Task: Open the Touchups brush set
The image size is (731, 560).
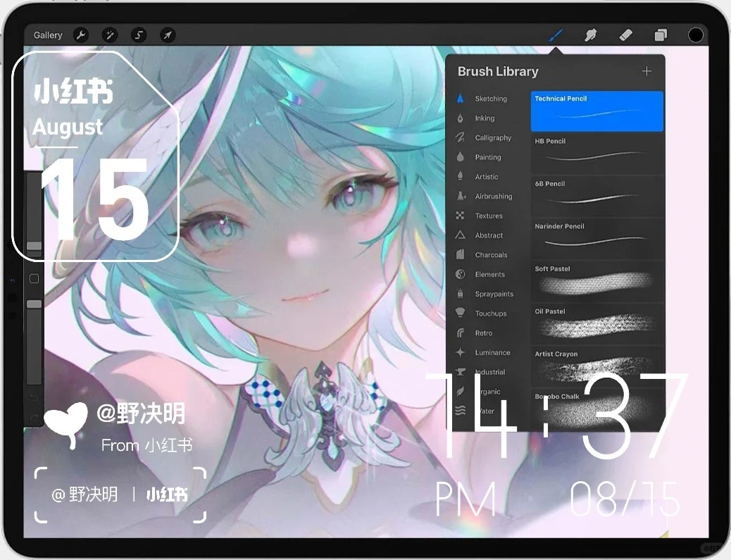Action: (x=490, y=313)
